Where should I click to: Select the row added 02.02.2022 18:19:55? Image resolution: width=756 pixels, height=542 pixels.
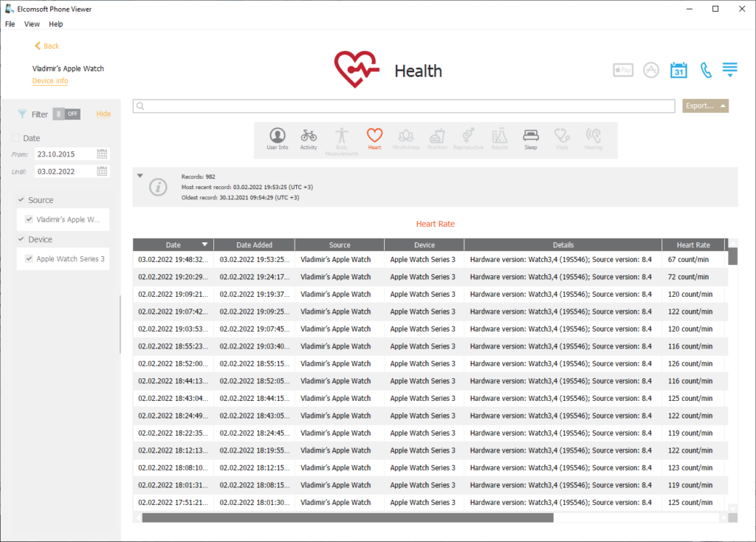[430, 450]
